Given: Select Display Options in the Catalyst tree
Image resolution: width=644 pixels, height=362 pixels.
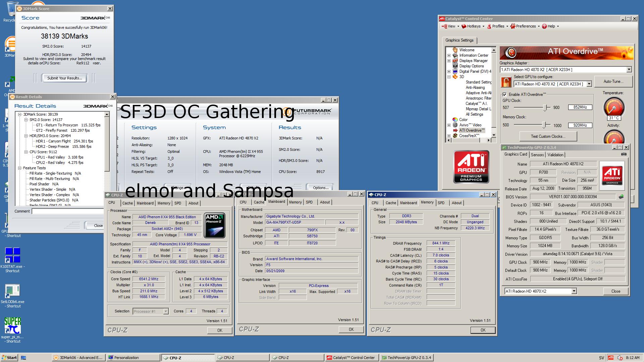Looking at the screenshot, I should 471,66.
